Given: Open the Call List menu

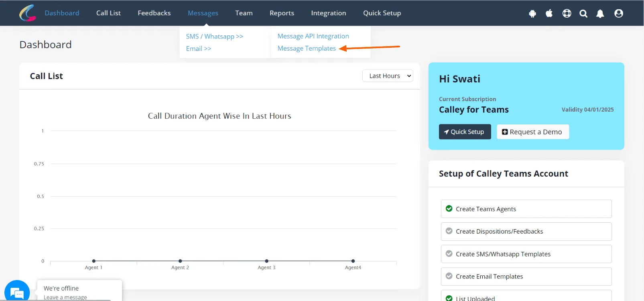Looking at the screenshot, I should pyautogui.click(x=108, y=13).
